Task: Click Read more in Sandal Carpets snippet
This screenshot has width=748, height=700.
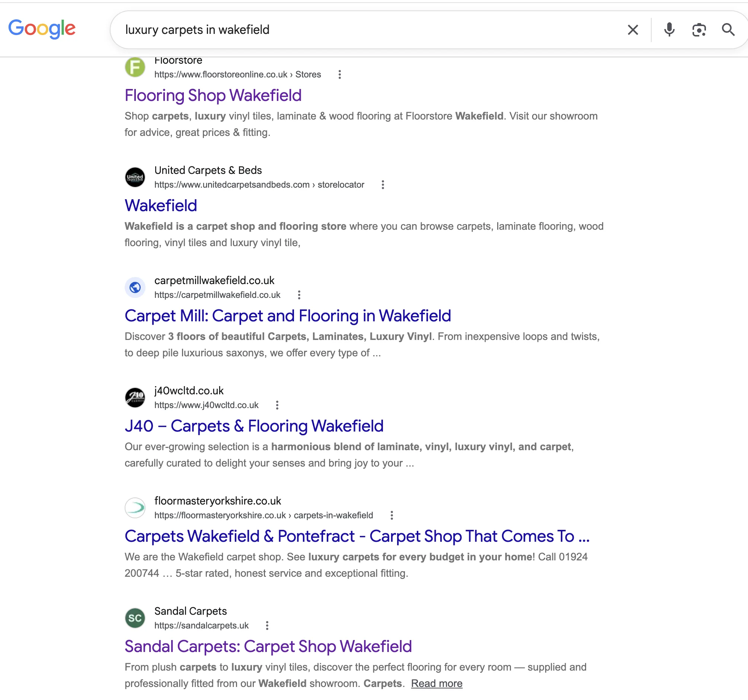Action: 437,684
